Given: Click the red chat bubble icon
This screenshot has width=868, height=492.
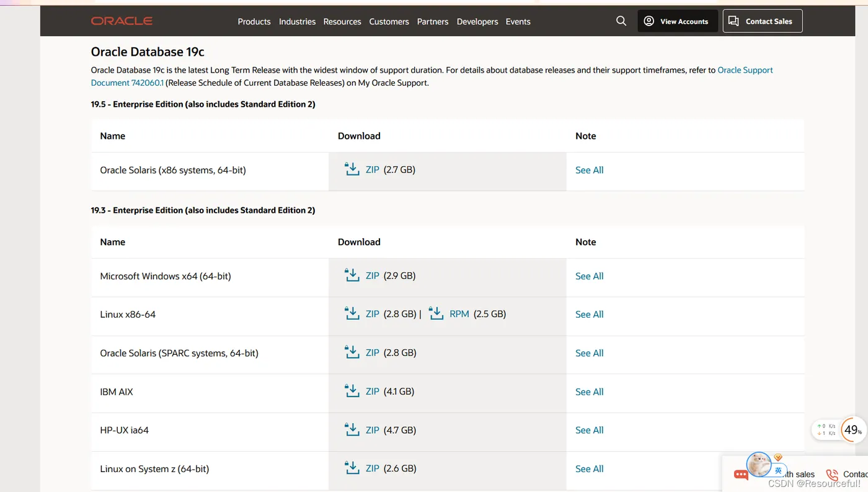Looking at the screenshot, I should (741, 475).
